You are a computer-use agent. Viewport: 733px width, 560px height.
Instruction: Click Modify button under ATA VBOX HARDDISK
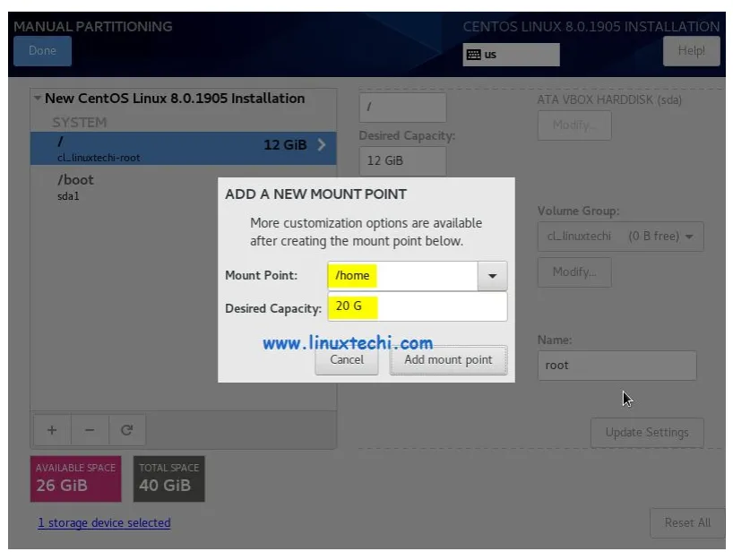[574, 125]
